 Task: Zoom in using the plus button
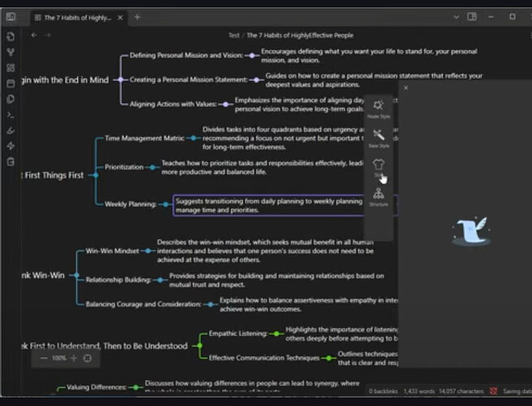(x=74, y=357)
